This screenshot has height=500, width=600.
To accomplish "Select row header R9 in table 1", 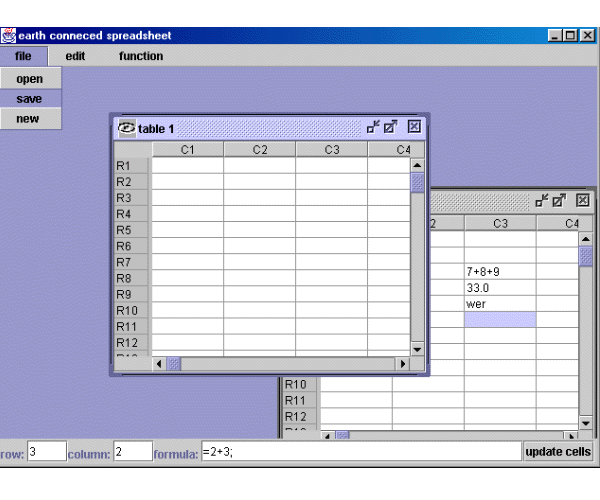I will tap(131, 294).
